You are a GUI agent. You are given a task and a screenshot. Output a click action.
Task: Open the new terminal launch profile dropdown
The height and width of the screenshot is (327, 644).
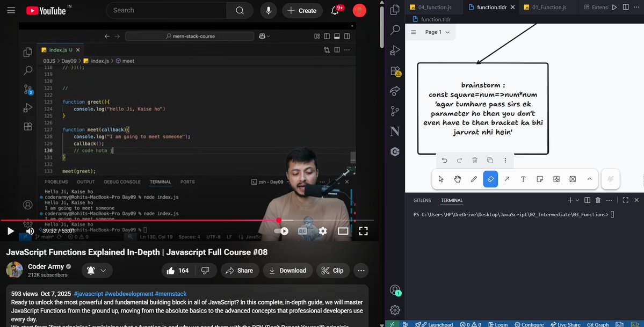pyautogui.click(x=577, y=200)
